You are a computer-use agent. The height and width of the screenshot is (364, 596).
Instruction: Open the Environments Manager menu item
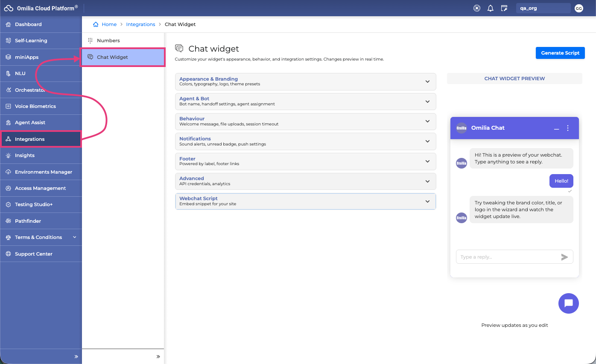point(41,172)
